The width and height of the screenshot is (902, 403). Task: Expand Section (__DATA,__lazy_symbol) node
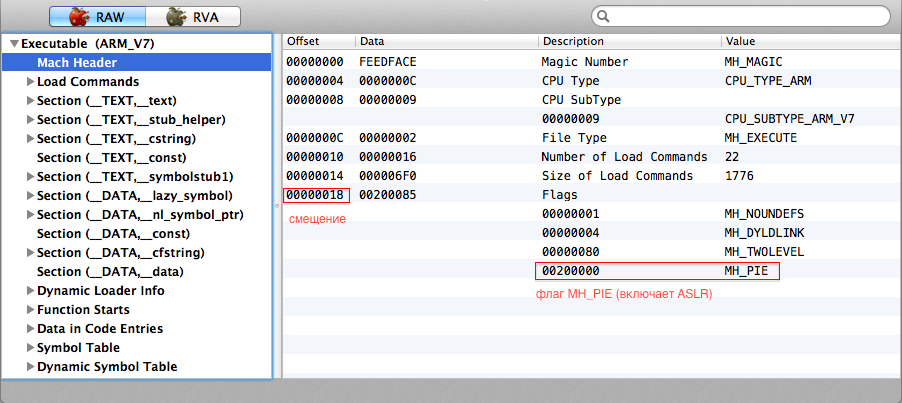tap(30, 195)
